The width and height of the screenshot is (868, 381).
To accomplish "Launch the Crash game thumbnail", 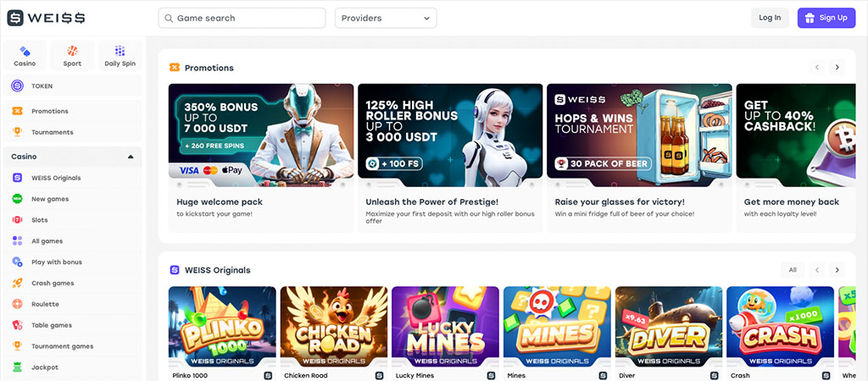I will coord(780,327).
